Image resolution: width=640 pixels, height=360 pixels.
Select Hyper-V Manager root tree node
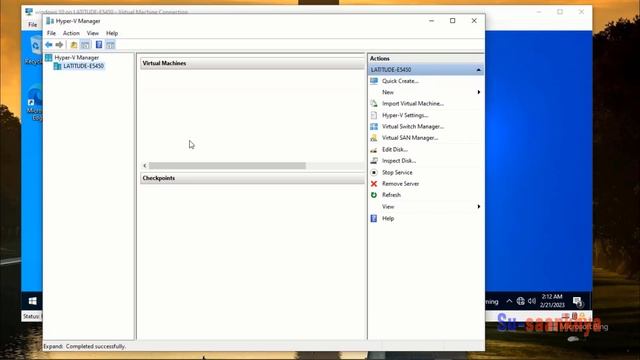[77, 58]
